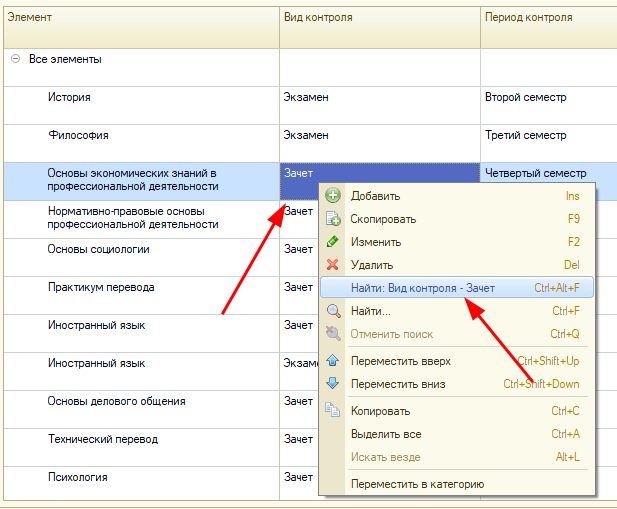This screenshot has width=617, height=509.
Task: Click the Элемент column header
Action: coord(140,18)
